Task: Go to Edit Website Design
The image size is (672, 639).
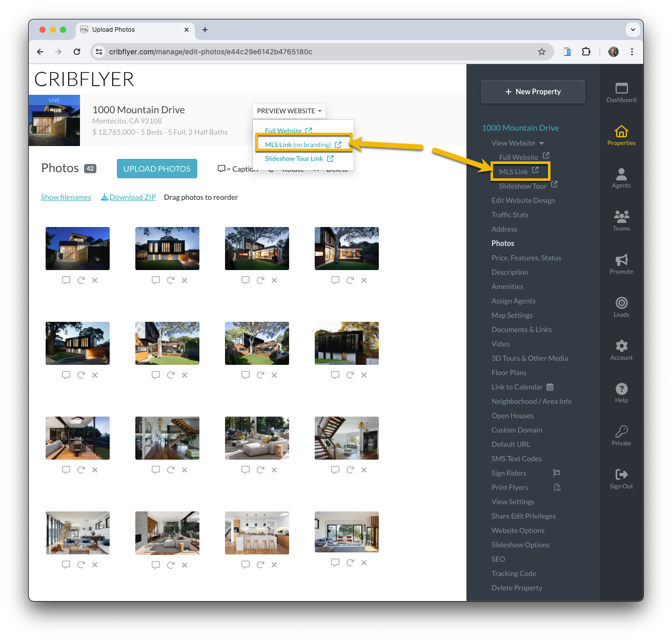Action: click(523, 200)
